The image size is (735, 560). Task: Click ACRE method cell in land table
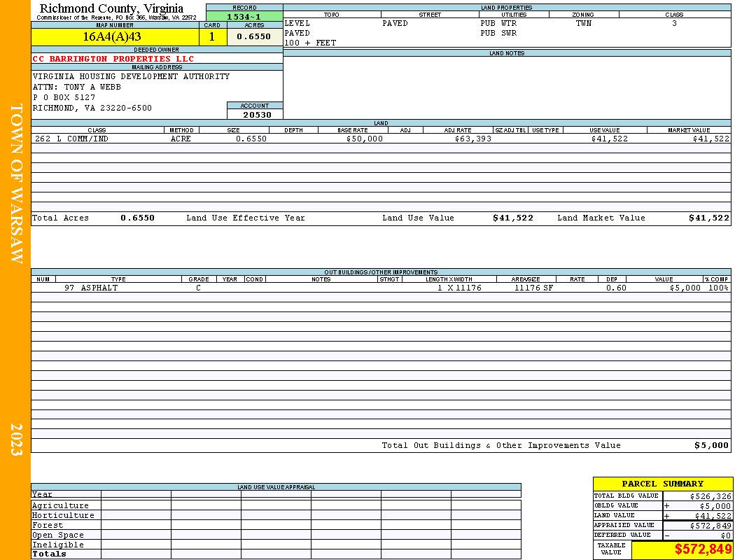pos(181,139)
